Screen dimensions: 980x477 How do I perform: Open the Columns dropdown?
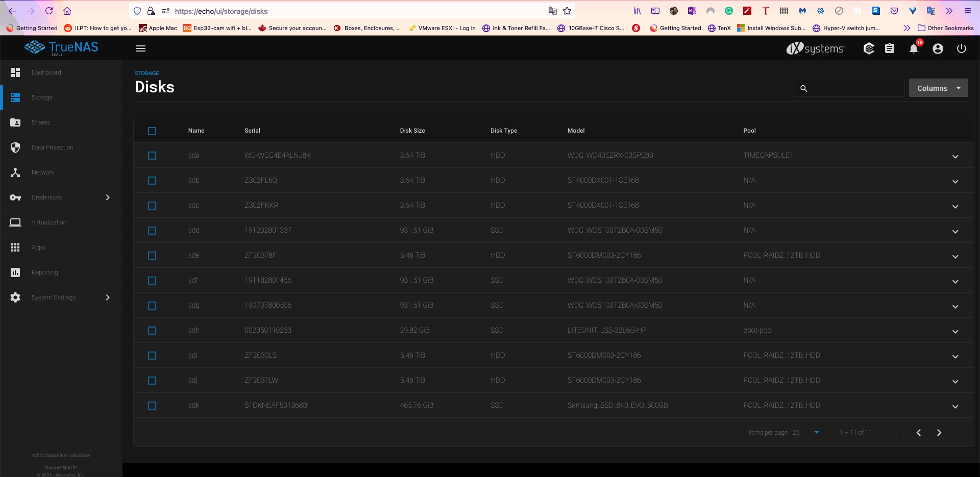coord(938,88)
